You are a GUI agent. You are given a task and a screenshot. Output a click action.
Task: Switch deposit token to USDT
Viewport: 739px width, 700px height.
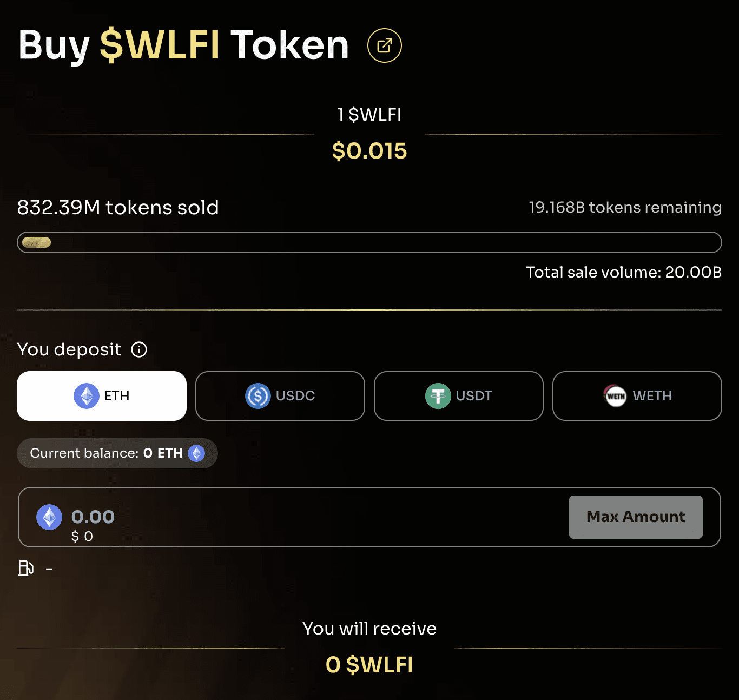click(x=458, y=396)
